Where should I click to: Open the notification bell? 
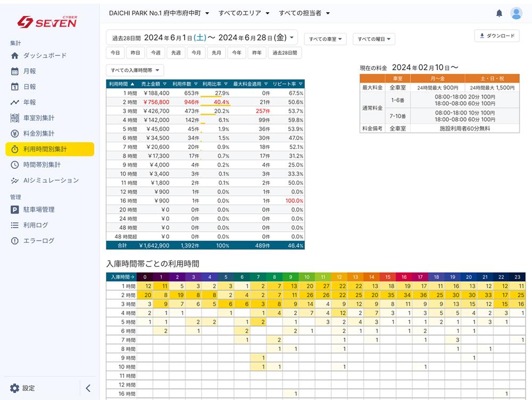[499, 13]
